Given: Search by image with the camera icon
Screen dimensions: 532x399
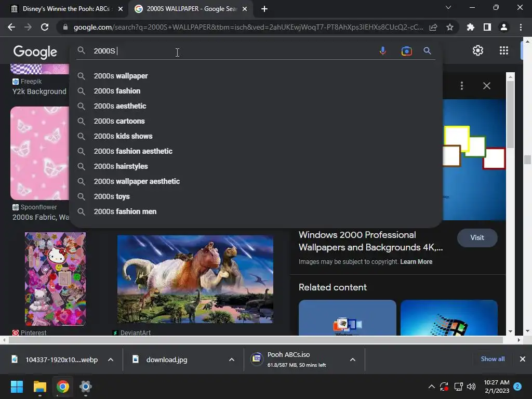Looking at the screenshot, I should click(406, 51).
